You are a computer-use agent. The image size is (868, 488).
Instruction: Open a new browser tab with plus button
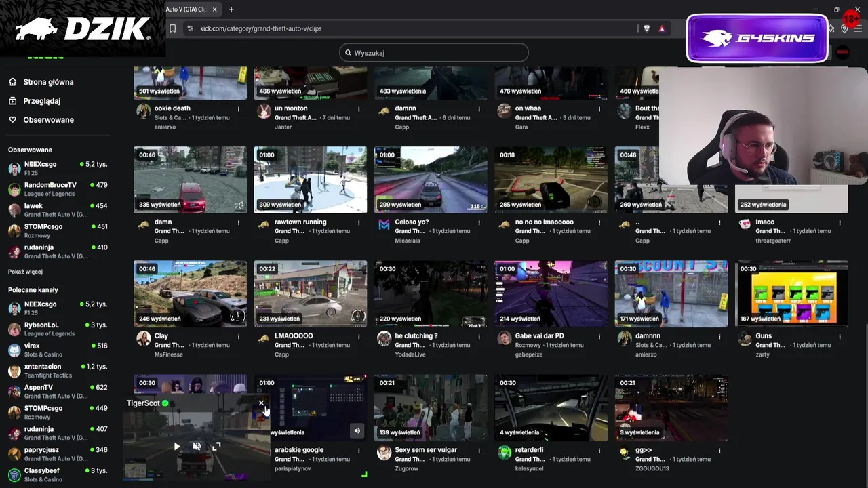pos(231,9)
